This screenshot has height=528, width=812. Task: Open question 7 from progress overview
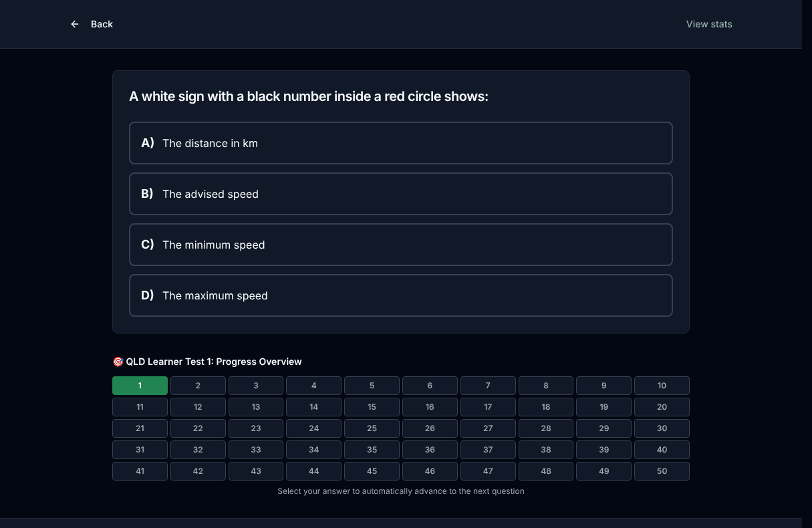click(488, 386)
